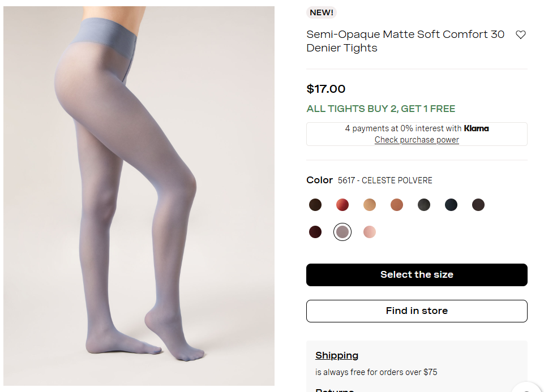Open the Shipping information link
This screenshot has height=392, width=544.
[x=337, y=355]
